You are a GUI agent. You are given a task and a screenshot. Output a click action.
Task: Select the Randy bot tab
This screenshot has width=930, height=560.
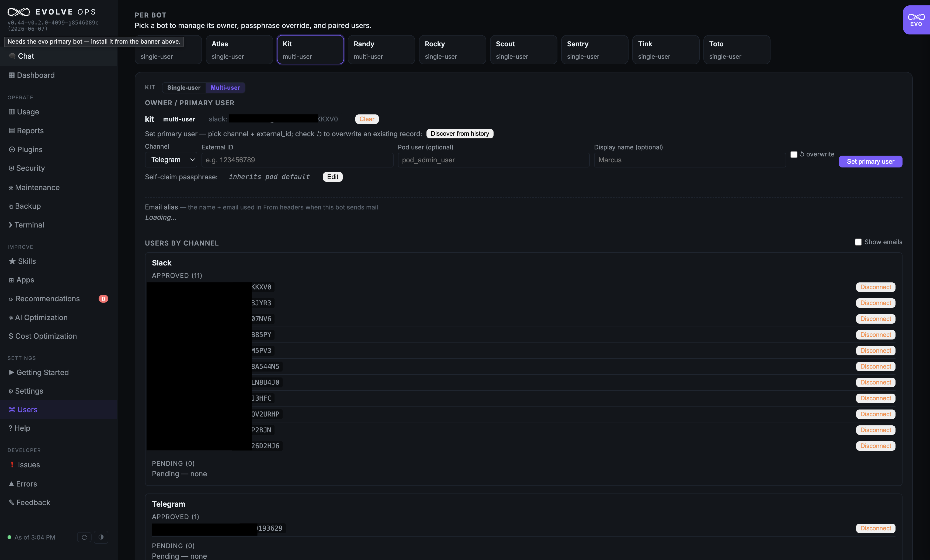pyautogui.click(x=381, y=50)
